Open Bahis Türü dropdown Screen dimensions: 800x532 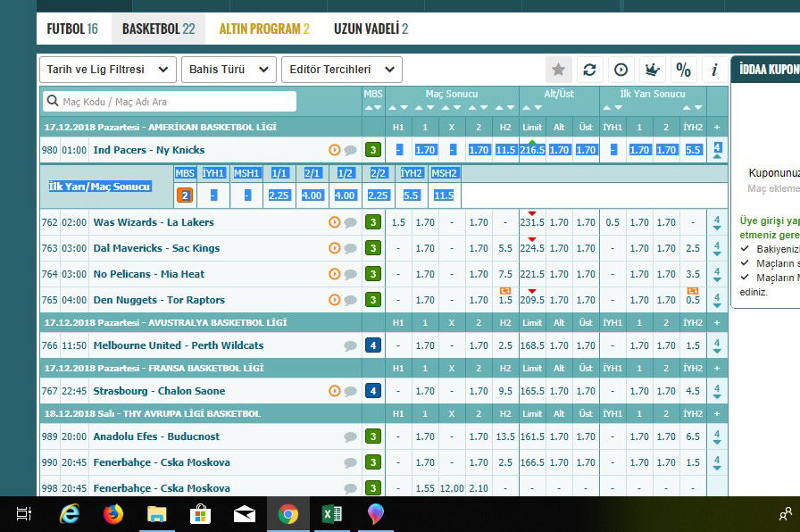coord(229,70)
